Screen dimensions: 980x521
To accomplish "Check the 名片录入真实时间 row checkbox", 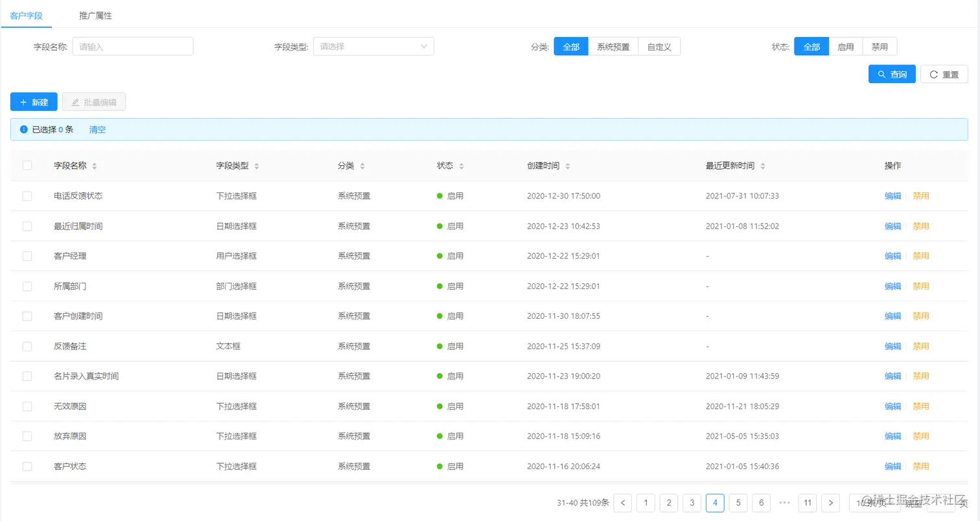I will pos(27,376).
